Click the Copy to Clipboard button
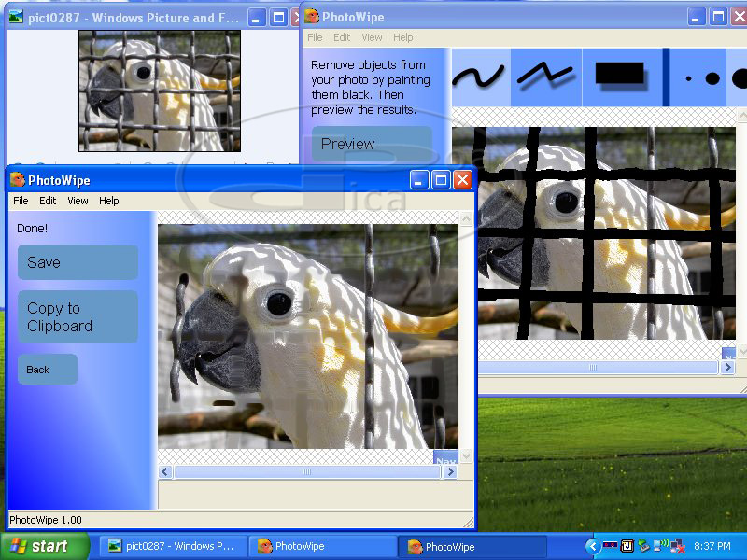Image resolution: width=747 pixels, height=560 pixels. point(78,317)
